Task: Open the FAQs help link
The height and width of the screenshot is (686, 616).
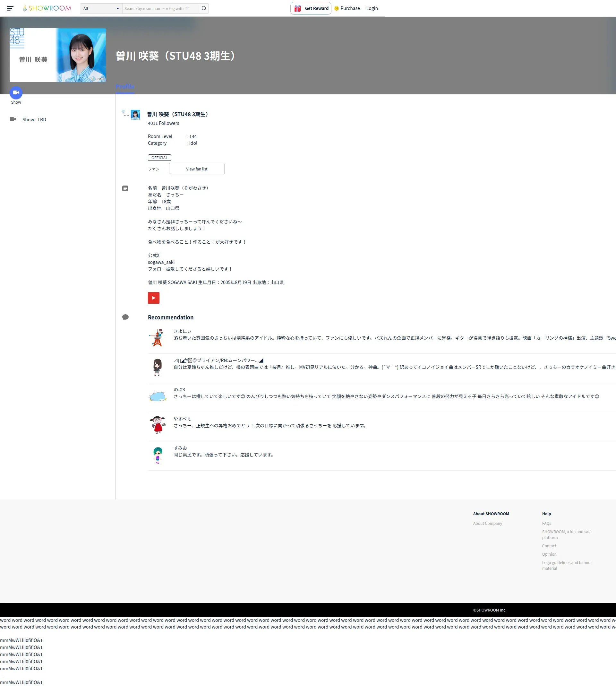Action: [x=546, y=524]
